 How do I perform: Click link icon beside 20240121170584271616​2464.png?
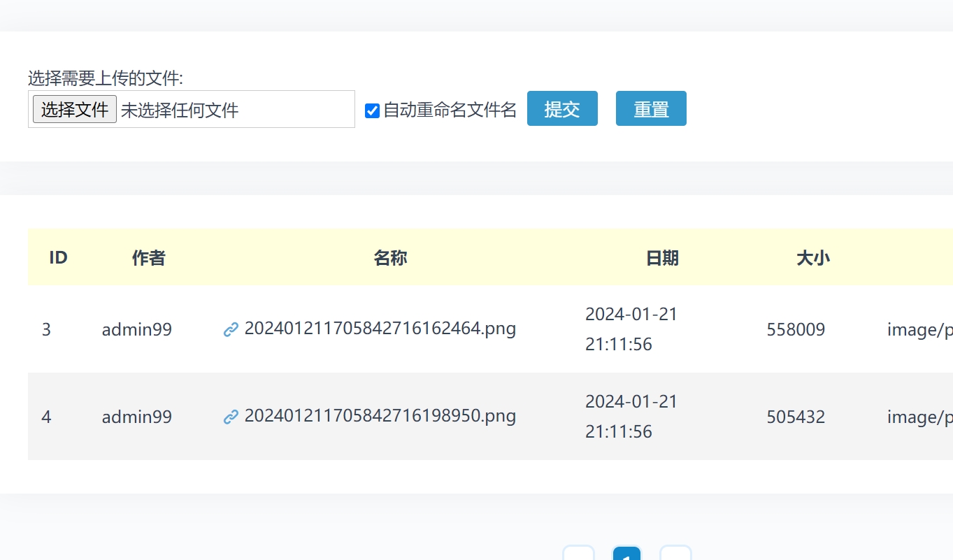[231, 329]
